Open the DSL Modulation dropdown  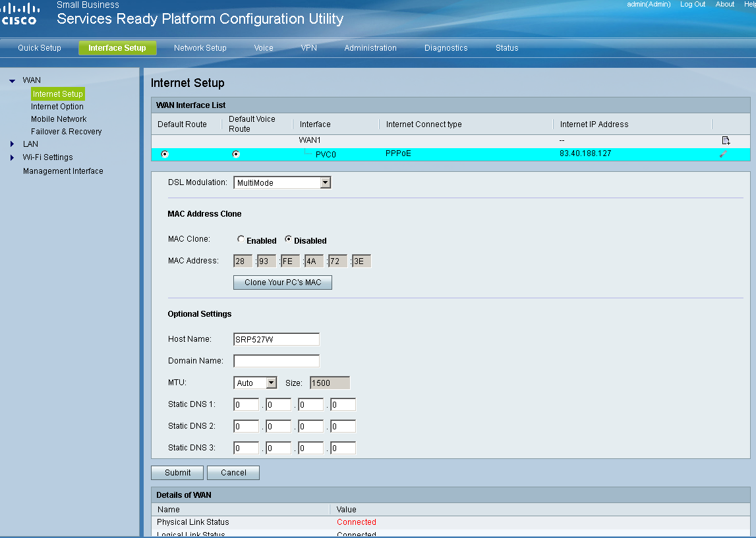pyautogui.click(x=326, y=182)
